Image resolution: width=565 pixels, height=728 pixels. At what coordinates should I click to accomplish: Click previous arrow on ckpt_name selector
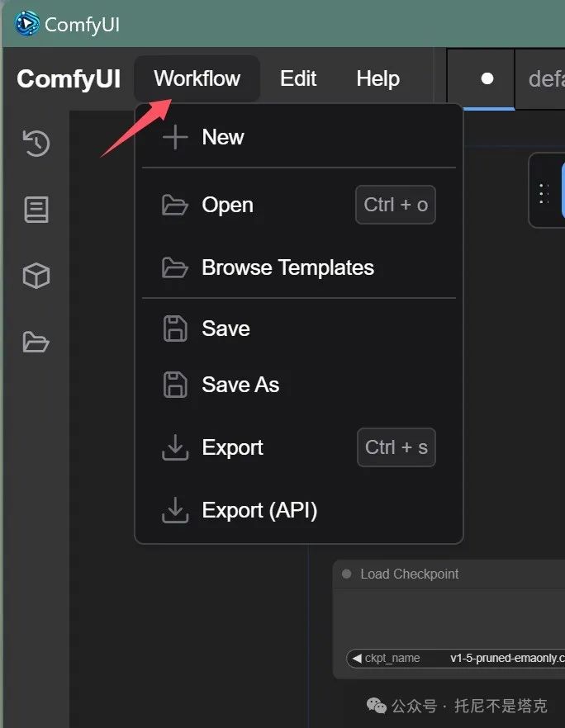tap(357, 659)
